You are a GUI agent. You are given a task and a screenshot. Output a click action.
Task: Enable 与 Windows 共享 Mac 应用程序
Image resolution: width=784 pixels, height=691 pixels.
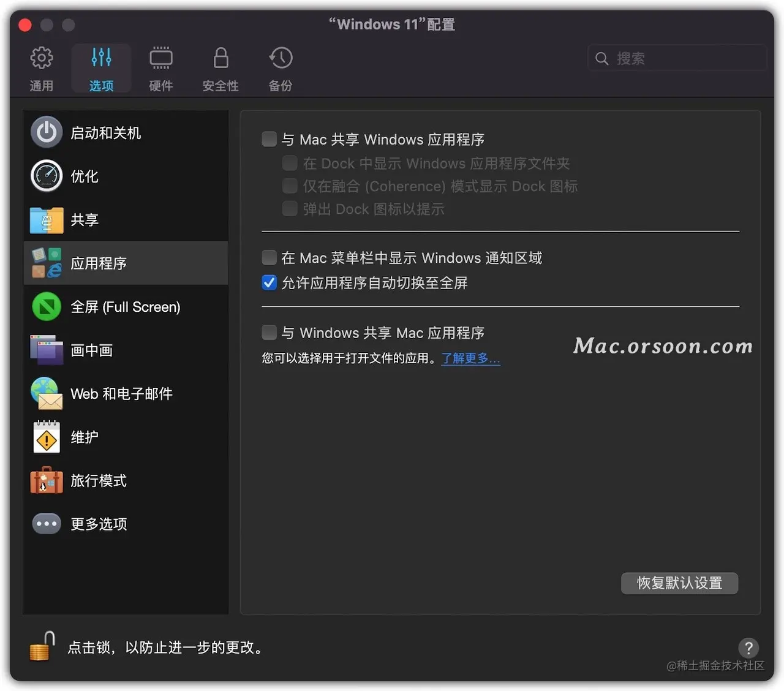click(x=269, y=332)
